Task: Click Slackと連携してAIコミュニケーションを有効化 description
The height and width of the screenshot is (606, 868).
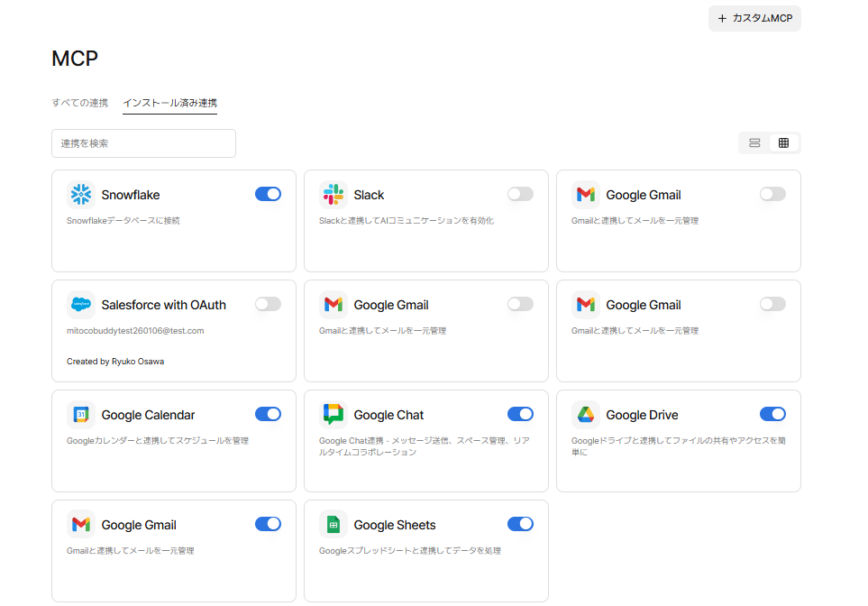Action: pos(407,220)
